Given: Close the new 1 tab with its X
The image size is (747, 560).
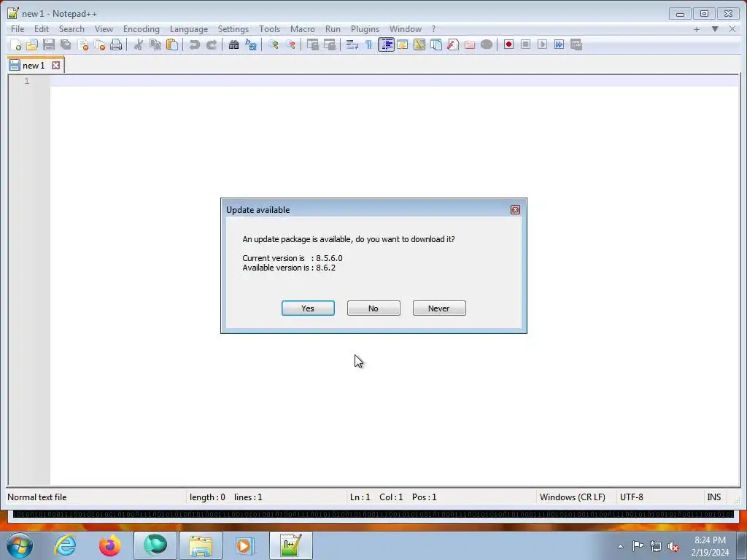Looking at the screenshot, I should (55, 65).
